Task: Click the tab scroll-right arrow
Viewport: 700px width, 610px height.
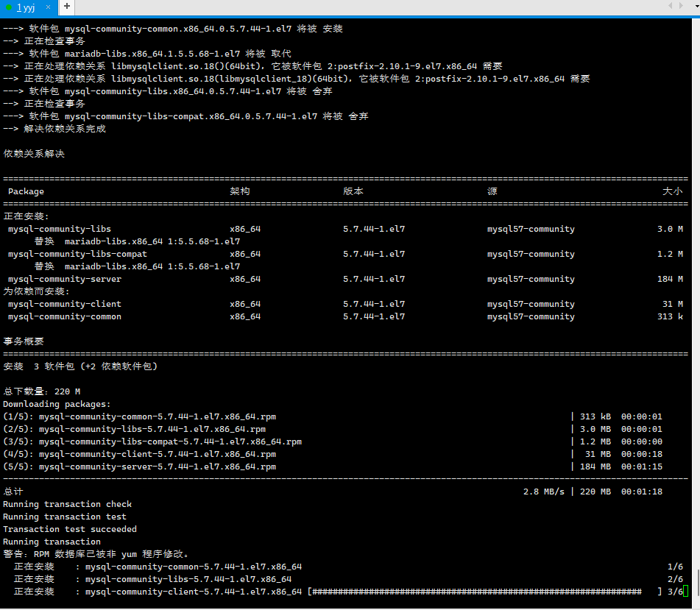Action: point(681,5)
